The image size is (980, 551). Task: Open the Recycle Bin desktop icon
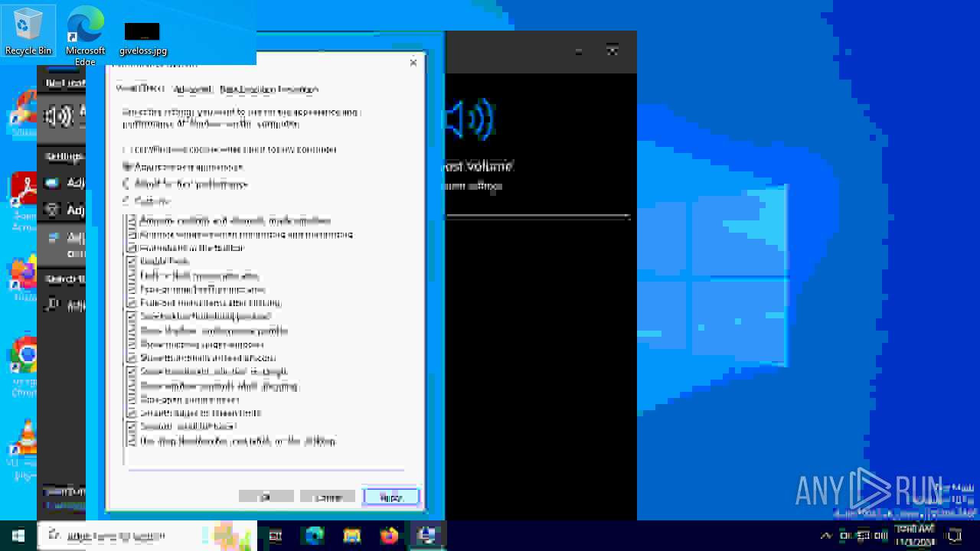pyautogui.click(x=28, y=31)
